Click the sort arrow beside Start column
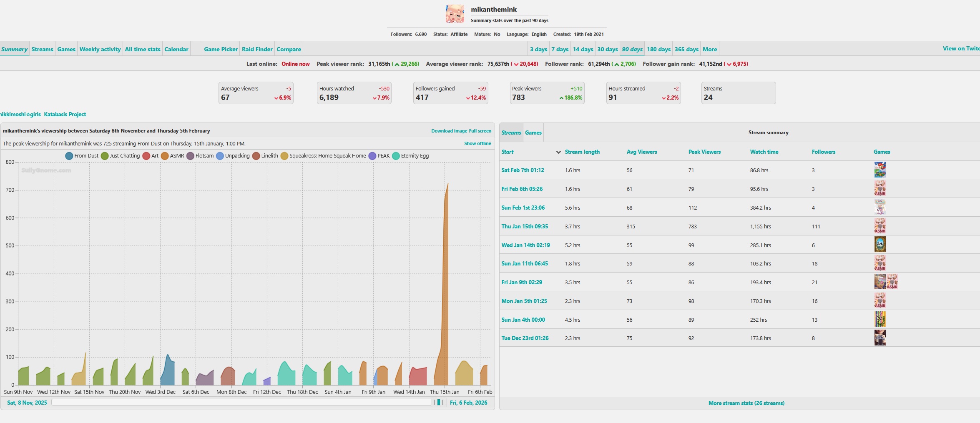This screenshot has width=980, height=423. (558, 152)
